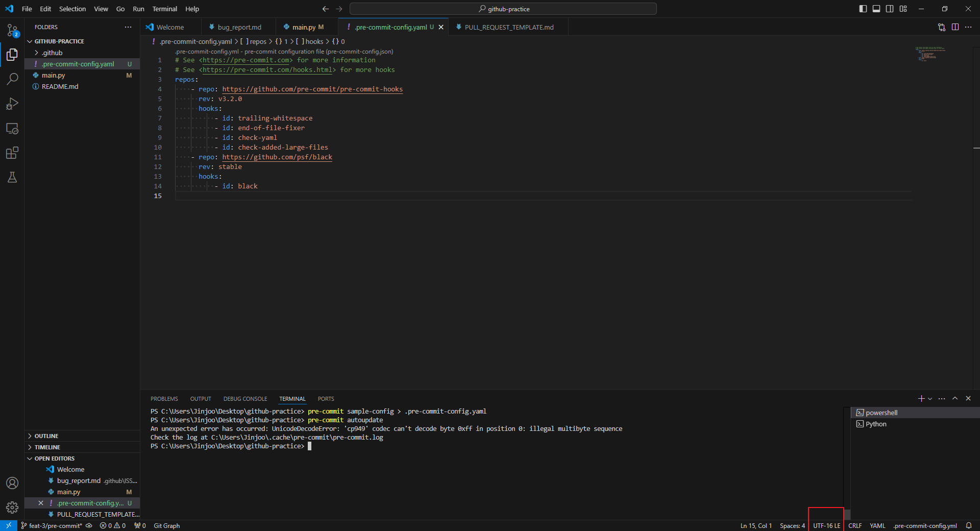Open the Help menu
This screenshot has height=531, width=980.
point(192,9)
